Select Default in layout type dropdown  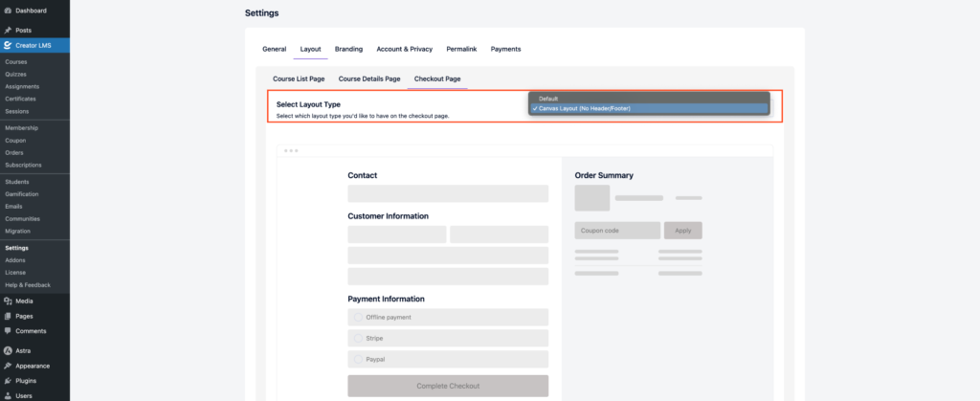(x=548, y=99)
